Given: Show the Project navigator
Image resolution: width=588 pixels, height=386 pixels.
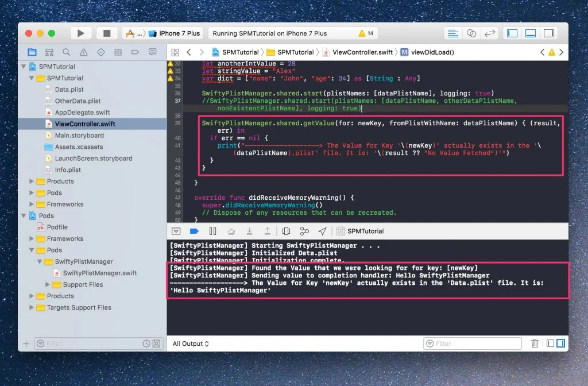Looking at the screenshot, I should tap(32, 52).
